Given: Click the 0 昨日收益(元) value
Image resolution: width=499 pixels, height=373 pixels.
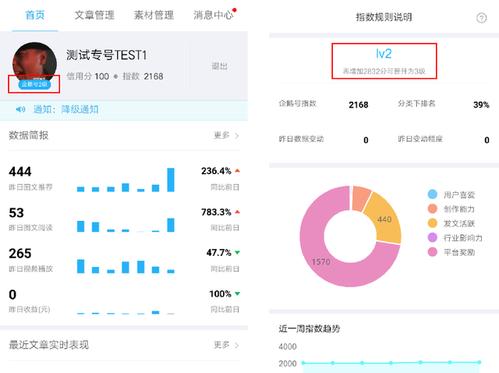Looking at the screenshot, I should pos(12,295).
